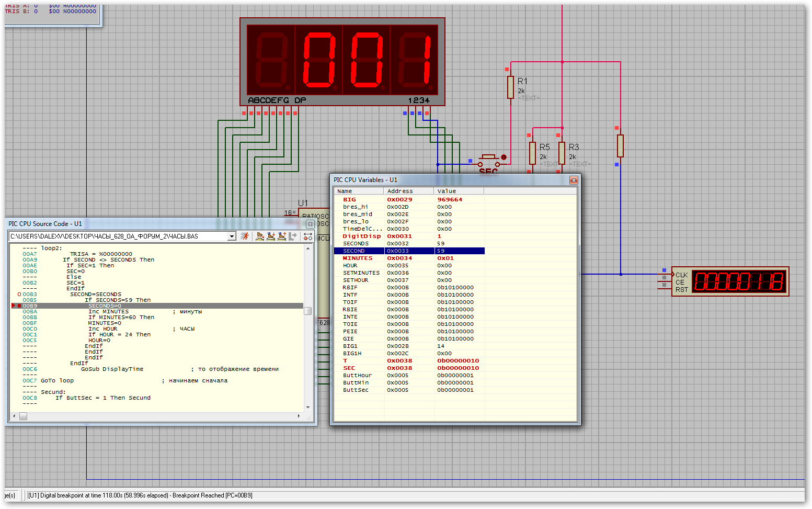Select the ButtHour variable row
Screen dimensions: 812x509
[409, 376]
